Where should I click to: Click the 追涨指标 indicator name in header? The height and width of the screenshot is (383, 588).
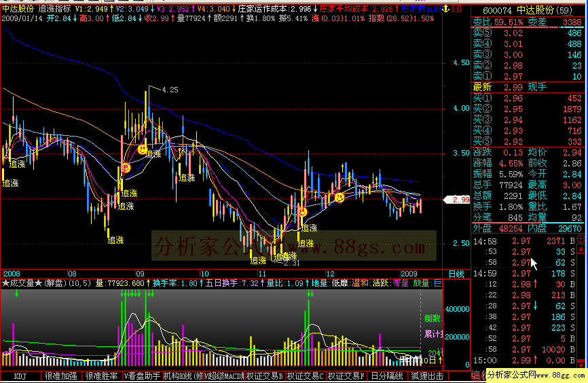point(55,9)
